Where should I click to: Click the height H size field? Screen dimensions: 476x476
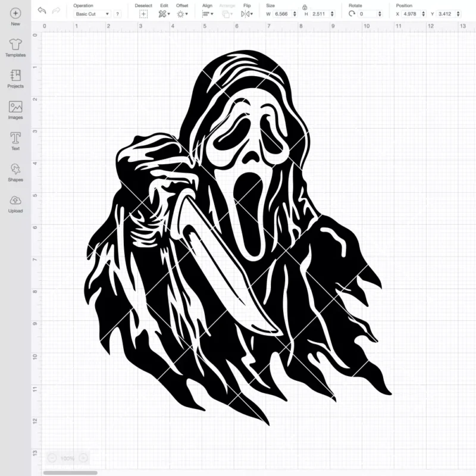click(x=321, y=14)
